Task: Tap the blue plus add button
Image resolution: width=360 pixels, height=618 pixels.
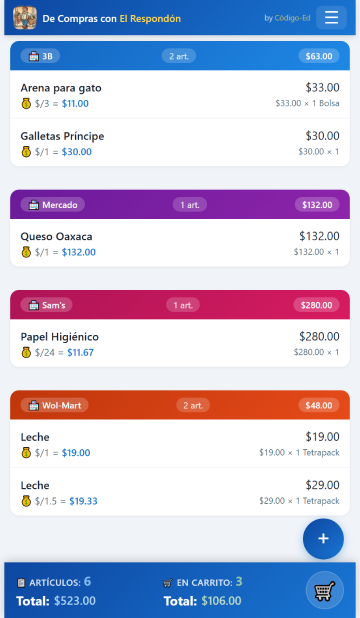Action: pyautogui.click(x=323, y=538)
